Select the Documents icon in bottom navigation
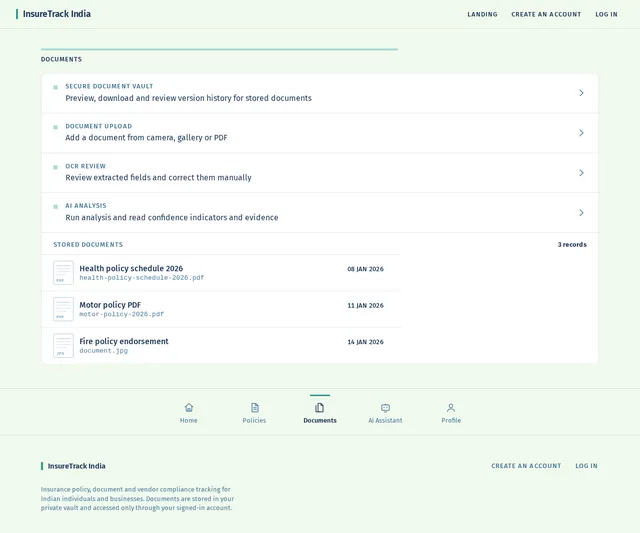The image size is (640, 533). [320, 408]
